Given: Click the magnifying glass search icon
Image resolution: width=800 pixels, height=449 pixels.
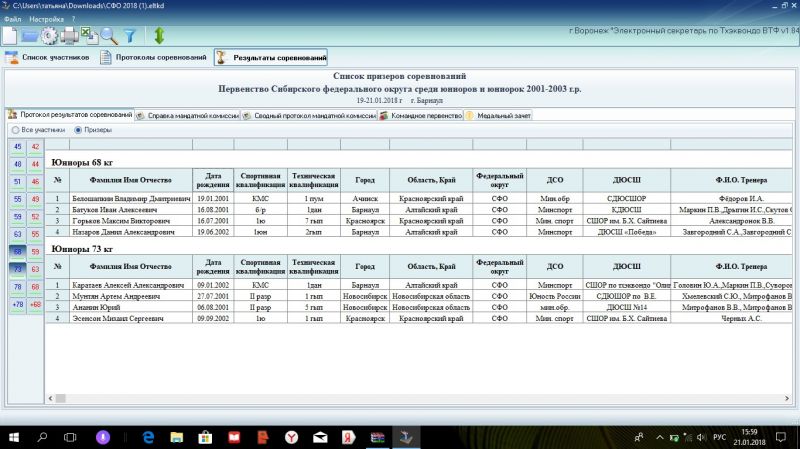Looking at the screenshot, I should [109, 36].
